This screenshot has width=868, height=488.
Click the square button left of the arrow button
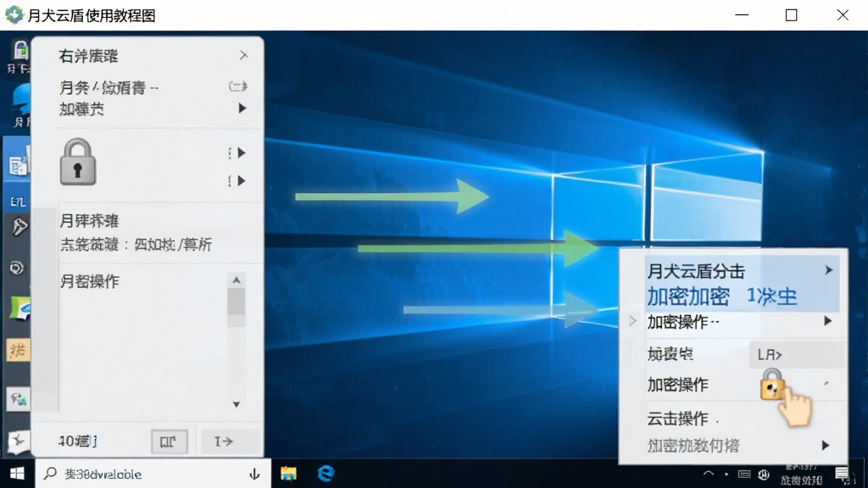[170, 441]
